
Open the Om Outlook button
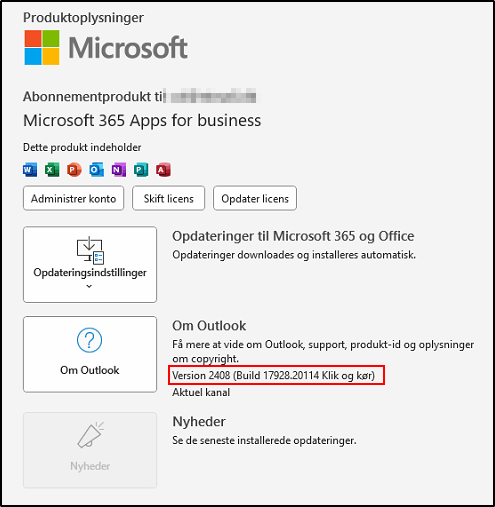[x=90, y=354]
